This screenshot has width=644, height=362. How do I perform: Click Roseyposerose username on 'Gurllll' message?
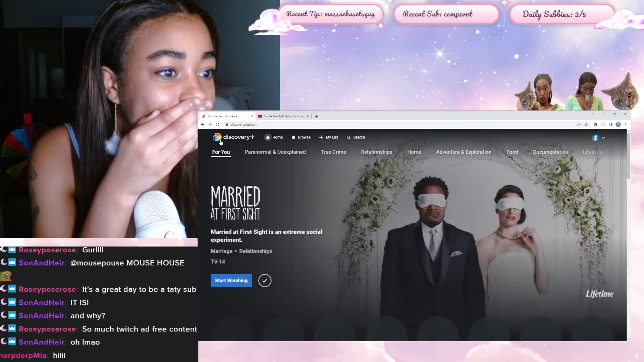coord(48,250)
